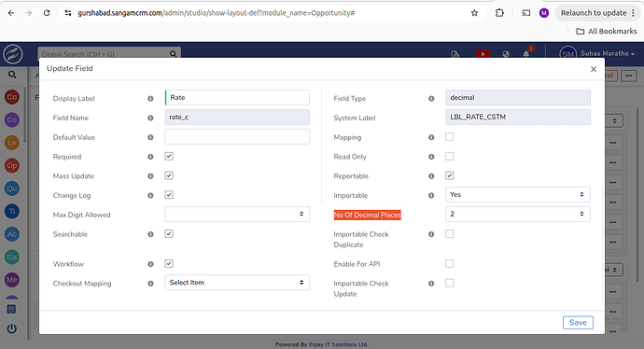Click the info icon beside Importable
The width and height of the screenshot is (644, 349).
[x=431, y=195]
